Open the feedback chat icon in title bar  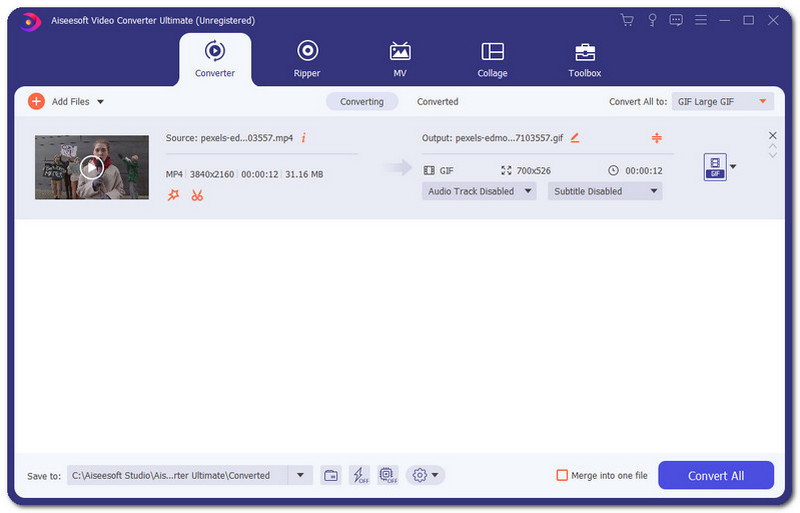pos(676,20)
